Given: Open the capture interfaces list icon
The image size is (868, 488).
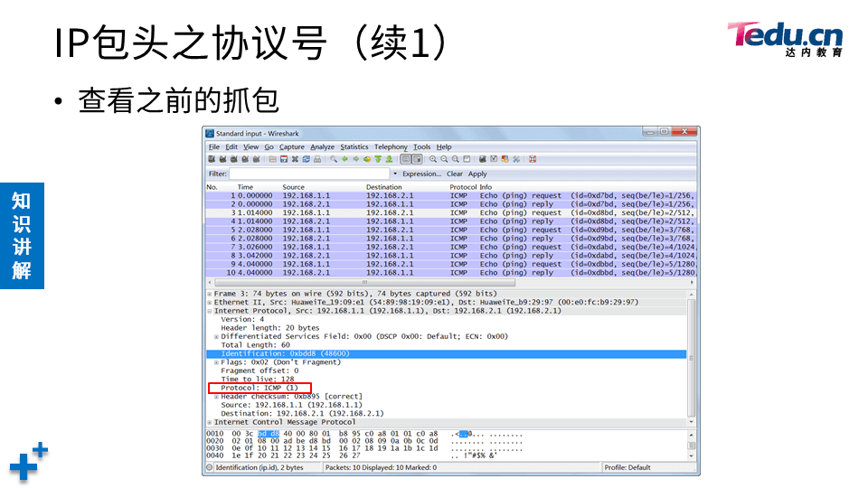Looking at the screenshot, I should [212, 159].
